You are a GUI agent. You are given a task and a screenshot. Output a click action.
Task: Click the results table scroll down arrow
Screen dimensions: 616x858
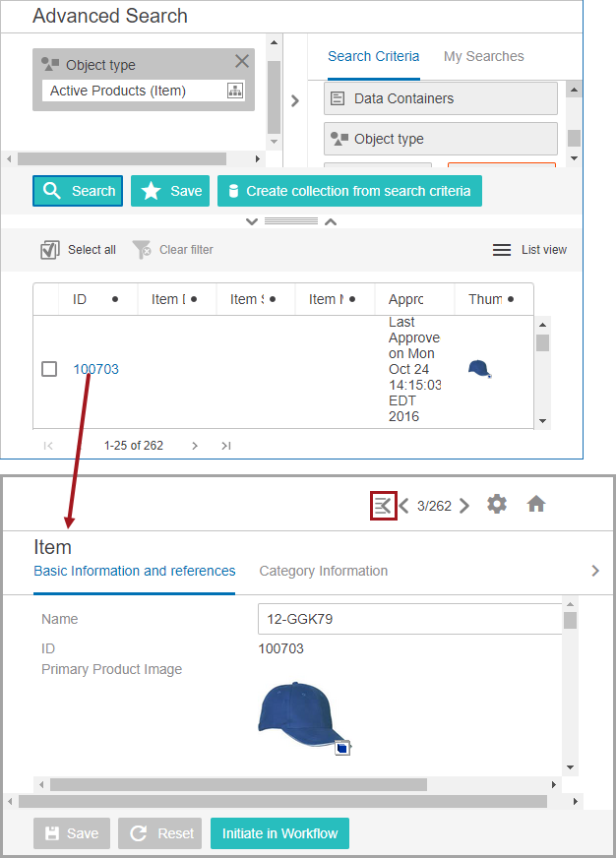[x=543, y=421]
